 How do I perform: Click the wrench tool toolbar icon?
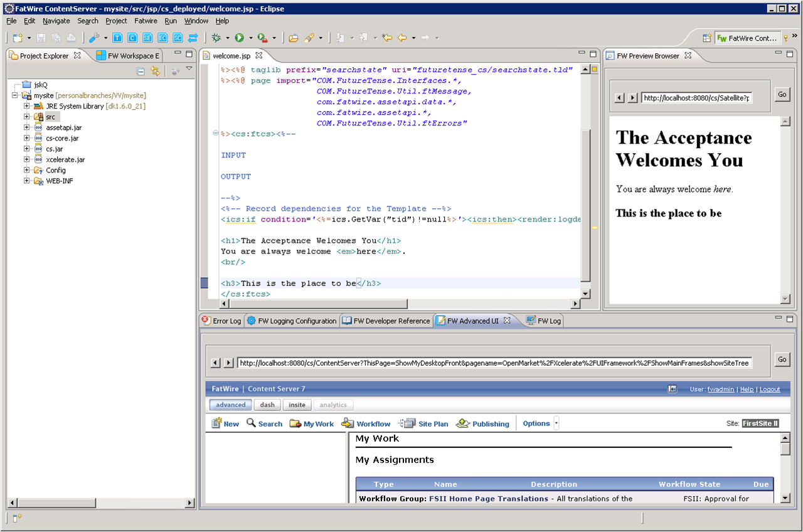click(x=94, y=38)
